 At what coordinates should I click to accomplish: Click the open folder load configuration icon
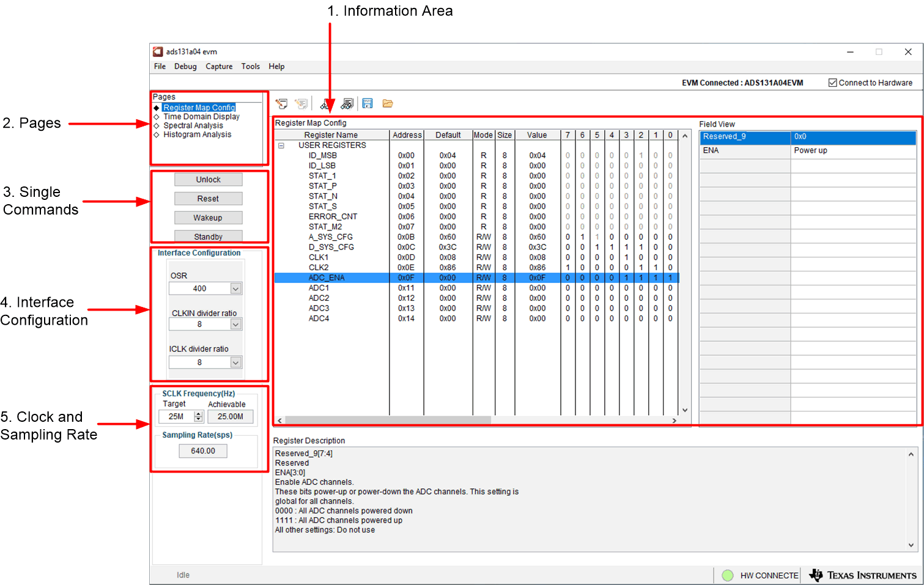click(x=388, y=104)
